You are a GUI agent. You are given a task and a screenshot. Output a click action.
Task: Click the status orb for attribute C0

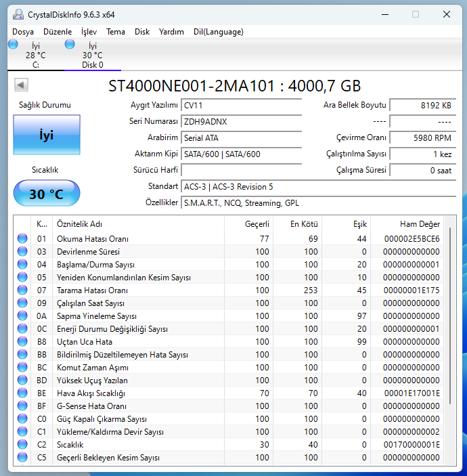(22, 418)
